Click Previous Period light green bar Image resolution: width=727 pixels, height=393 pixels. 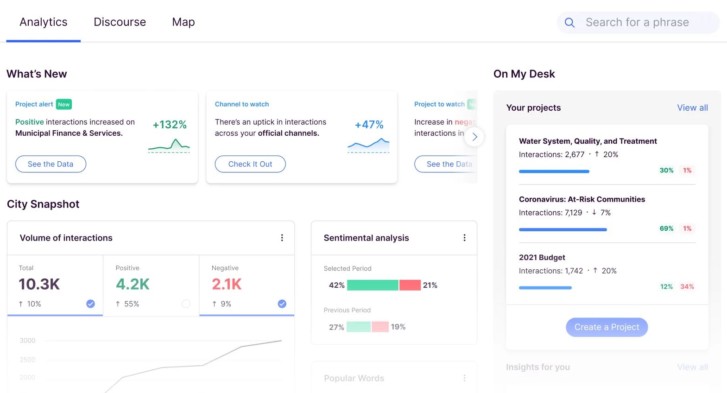click(x=358, y=327)
